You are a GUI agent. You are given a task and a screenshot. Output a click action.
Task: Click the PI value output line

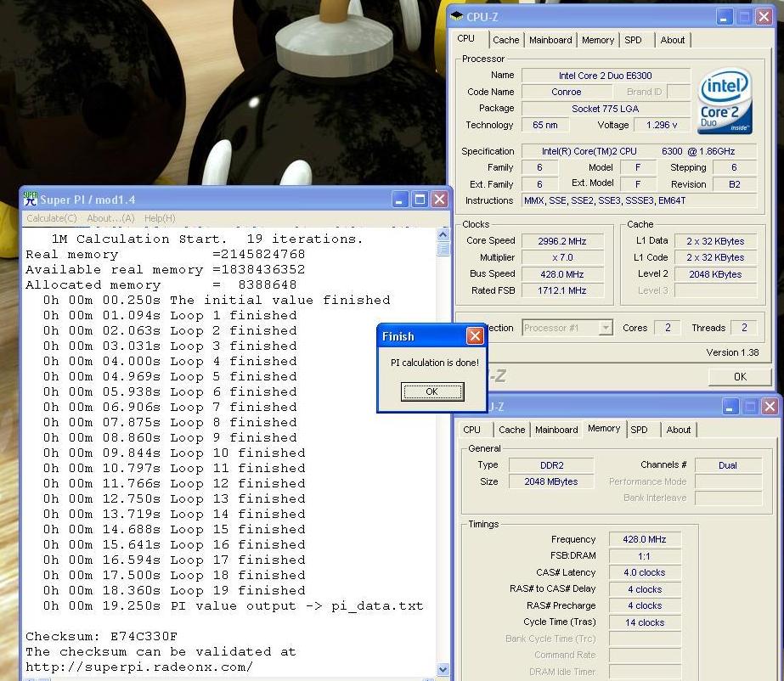point(234,606)
